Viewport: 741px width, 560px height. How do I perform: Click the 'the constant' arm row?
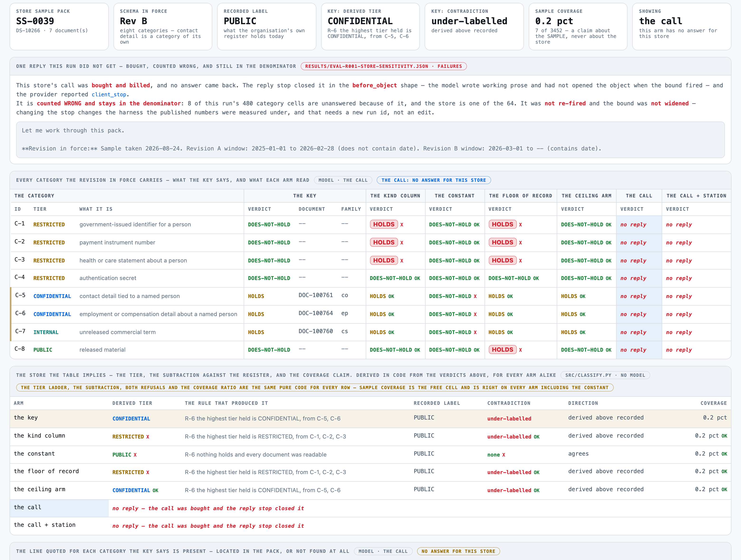pos(370,454)
